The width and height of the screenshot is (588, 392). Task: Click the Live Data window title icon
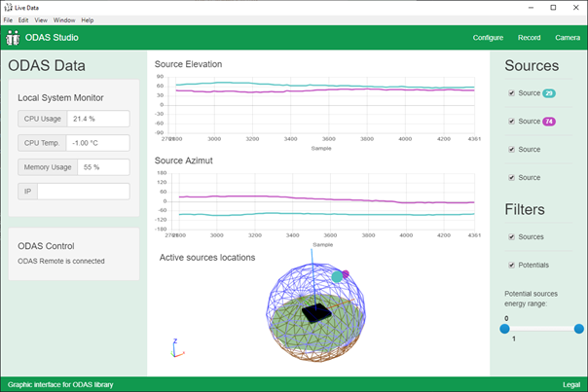(8, 8)
